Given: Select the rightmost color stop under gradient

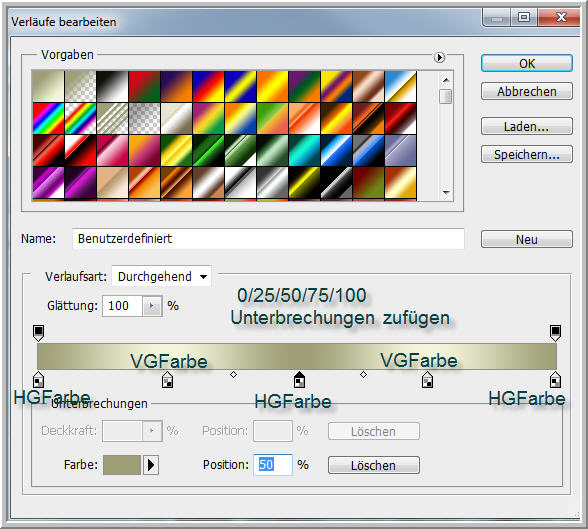Looking at the screenshot, I should tap(555, 379).
